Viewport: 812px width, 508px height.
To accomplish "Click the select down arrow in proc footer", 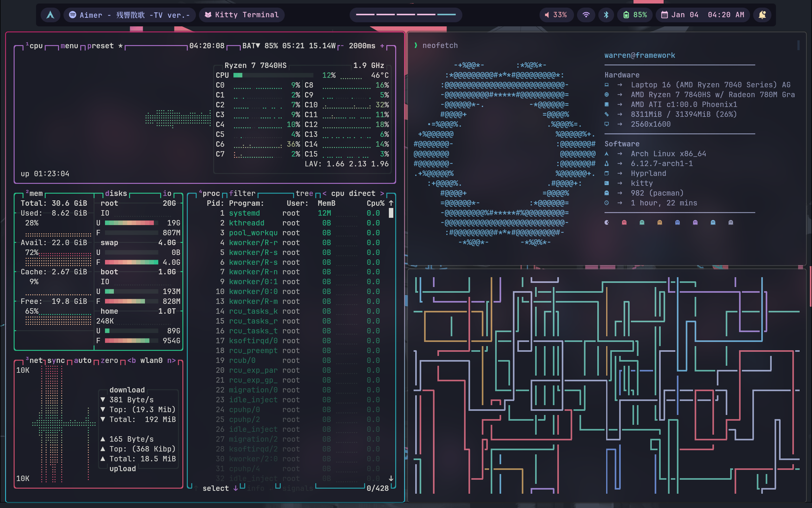I will [x=236, y=488].
